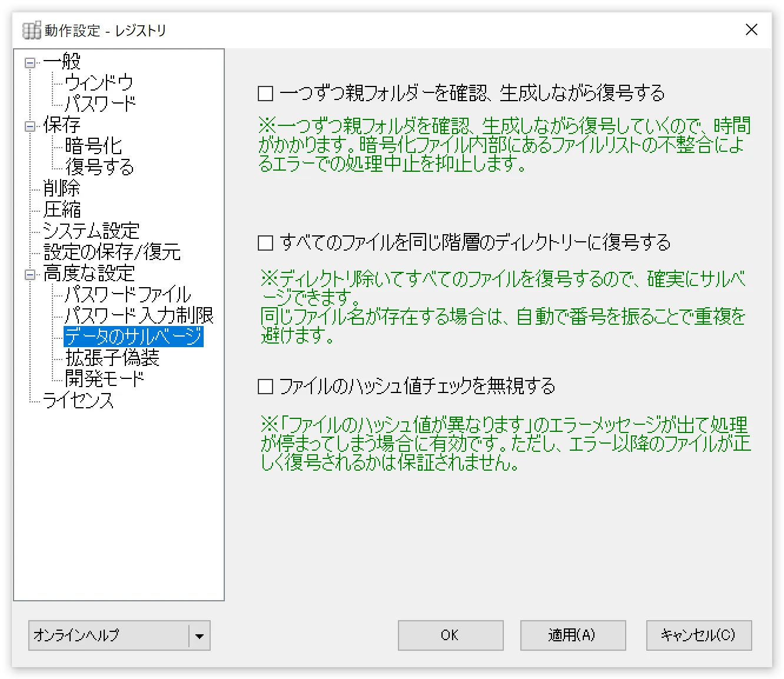Open the ライセンス settings page
784x679 pixels.
[x=79, y=401]
